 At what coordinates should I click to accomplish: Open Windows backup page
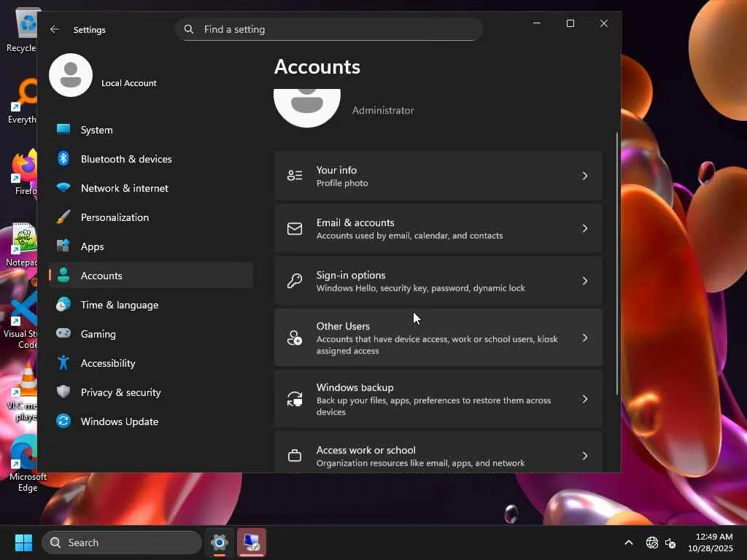tap(438, 399)
